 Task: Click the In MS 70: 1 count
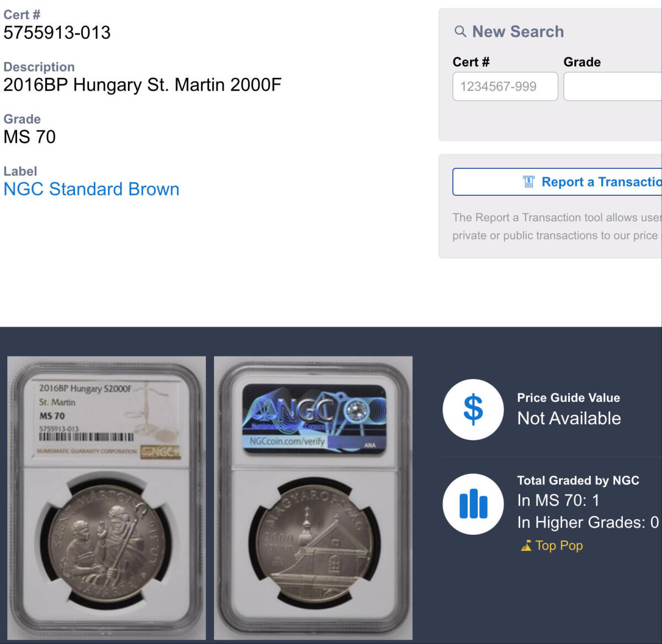pos(558,501)
